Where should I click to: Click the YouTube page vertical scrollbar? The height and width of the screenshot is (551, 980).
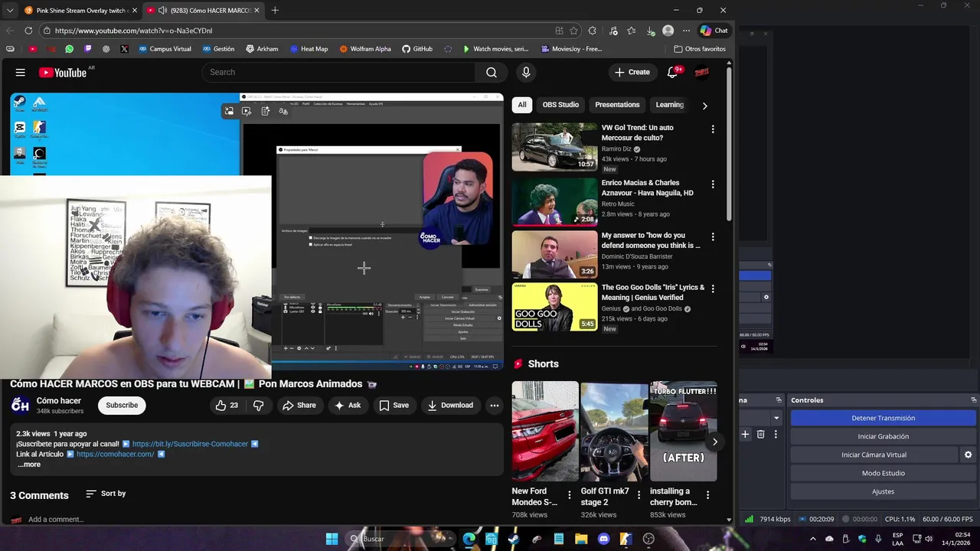pyautogui.click(x=729, y=145)
